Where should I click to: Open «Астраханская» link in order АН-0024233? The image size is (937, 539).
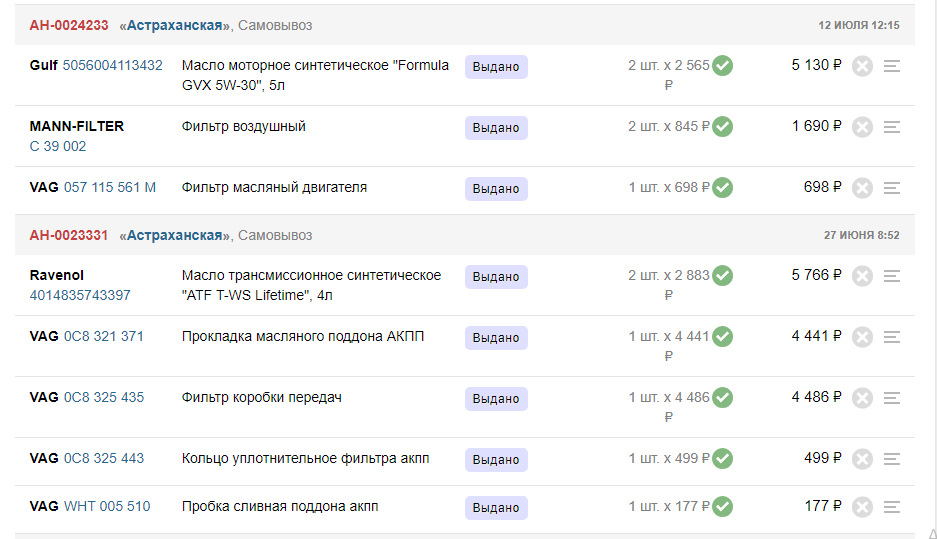174,25
